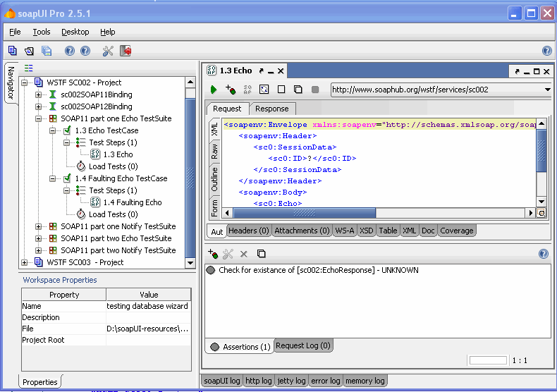The width and height of the screenshot is (557, 392).
Task: Open the memory log tab
Action: [x=365, y=381]
